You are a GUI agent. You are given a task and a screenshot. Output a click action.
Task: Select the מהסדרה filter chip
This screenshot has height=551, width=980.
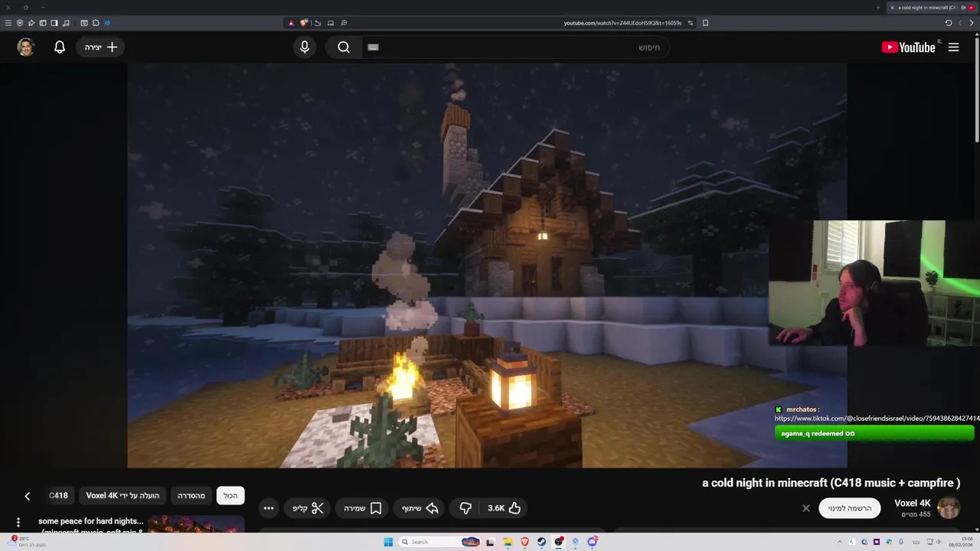[x=191, y=496]
